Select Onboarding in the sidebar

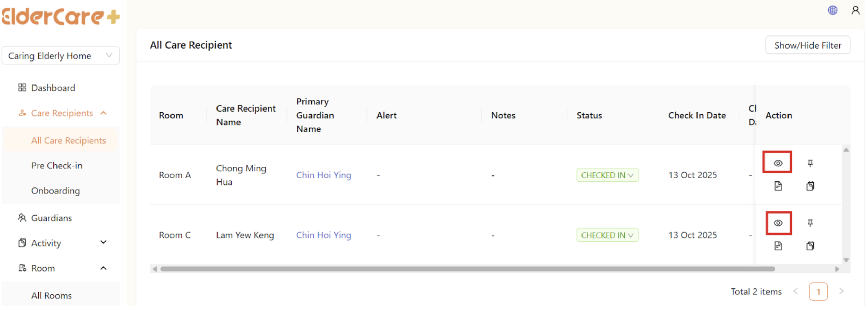click(56, 191)
